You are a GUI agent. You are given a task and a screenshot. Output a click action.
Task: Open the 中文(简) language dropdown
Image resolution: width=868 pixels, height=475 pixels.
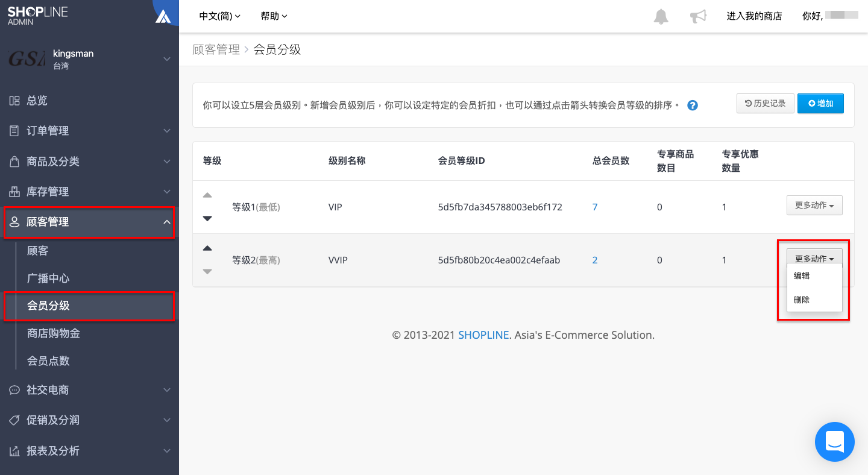pyautogui.click(x=220, y=16)
